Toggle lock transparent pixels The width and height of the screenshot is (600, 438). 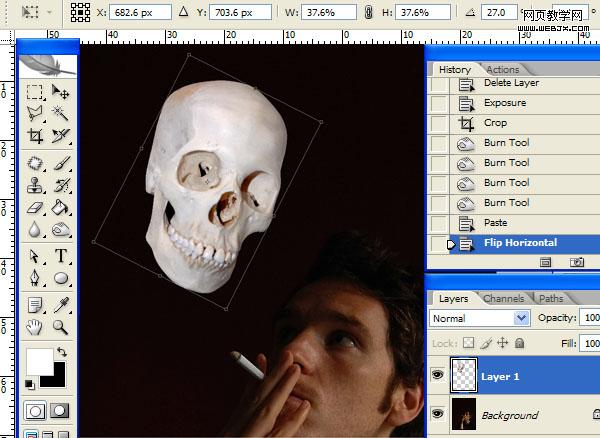coord(468,343)
